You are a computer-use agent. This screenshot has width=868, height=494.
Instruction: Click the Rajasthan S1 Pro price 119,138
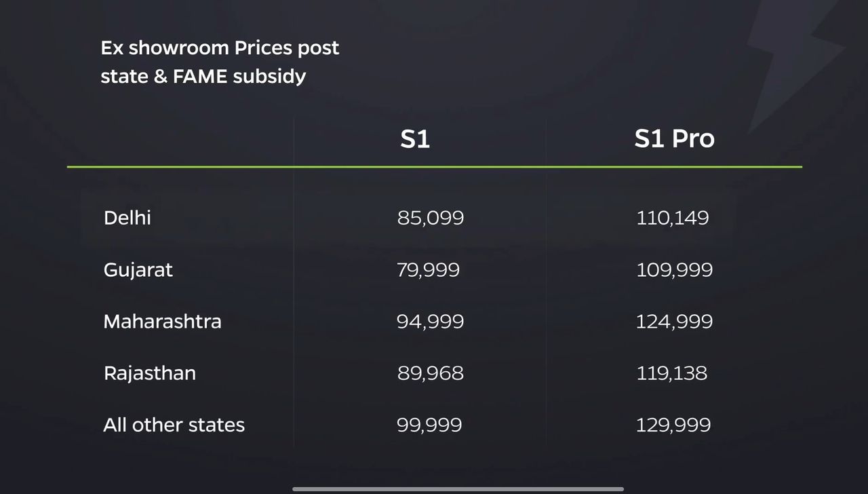[671, 373]
